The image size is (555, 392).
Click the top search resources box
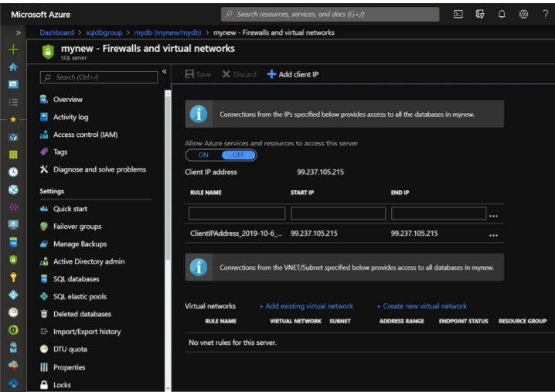330,14
